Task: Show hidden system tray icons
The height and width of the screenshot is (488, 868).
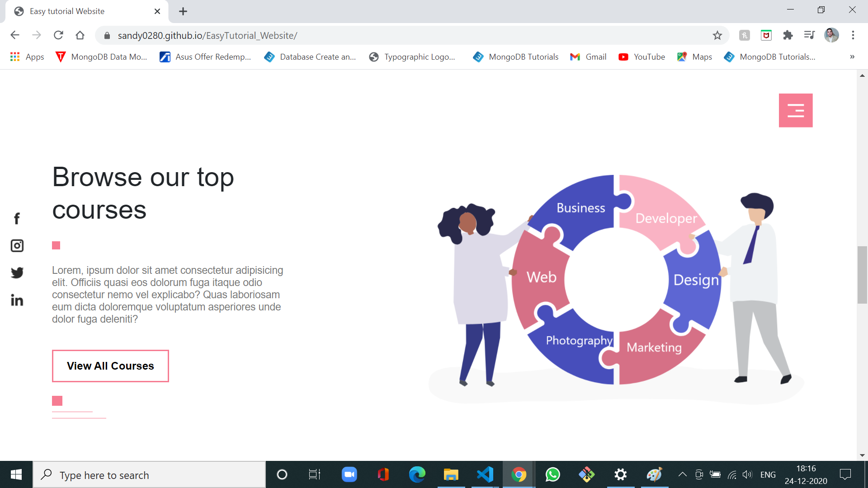Action: pos(682,474)
